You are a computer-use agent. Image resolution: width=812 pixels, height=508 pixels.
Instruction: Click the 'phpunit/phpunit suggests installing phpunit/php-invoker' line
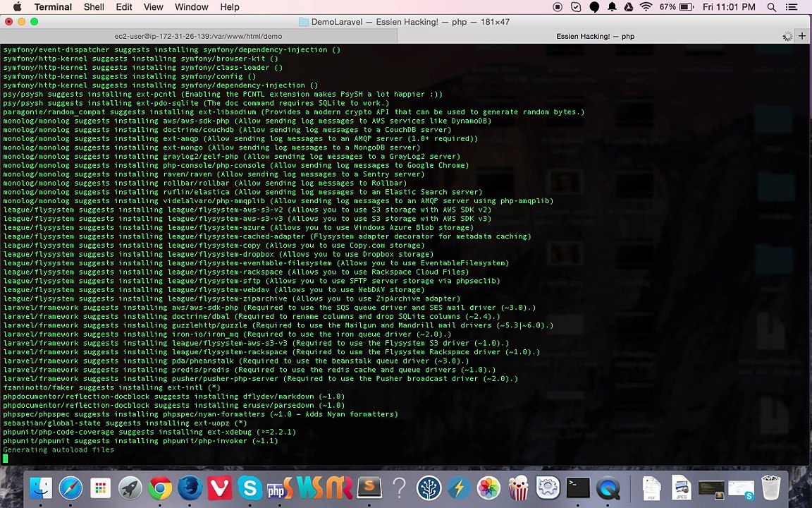pyautogui.click(x=140, y=440)
